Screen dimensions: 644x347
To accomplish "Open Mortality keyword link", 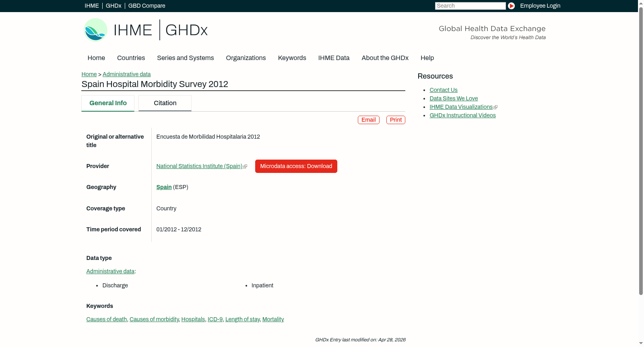I will (273, 319).
